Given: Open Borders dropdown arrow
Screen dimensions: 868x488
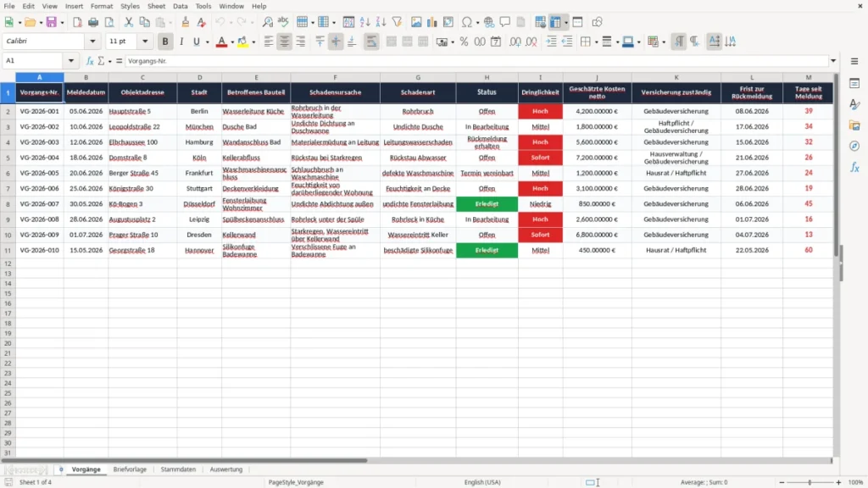Looking at the screenshot, I should (x=596, y=42).
